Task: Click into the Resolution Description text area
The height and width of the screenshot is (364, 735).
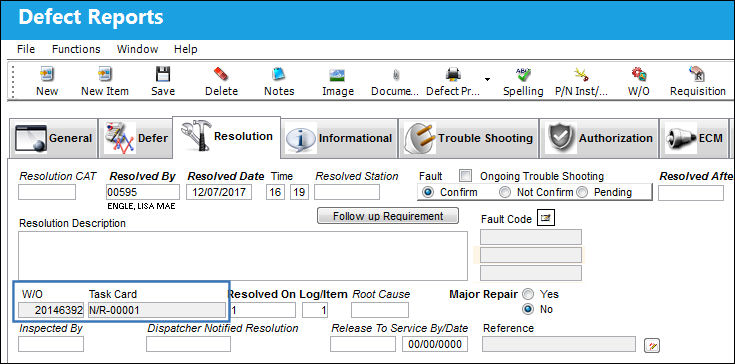Action: tap(243, 256)
